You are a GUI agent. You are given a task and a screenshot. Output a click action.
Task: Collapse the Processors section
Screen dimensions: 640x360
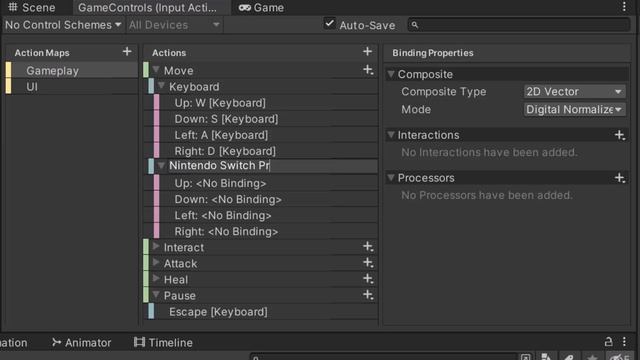(391, 178)
